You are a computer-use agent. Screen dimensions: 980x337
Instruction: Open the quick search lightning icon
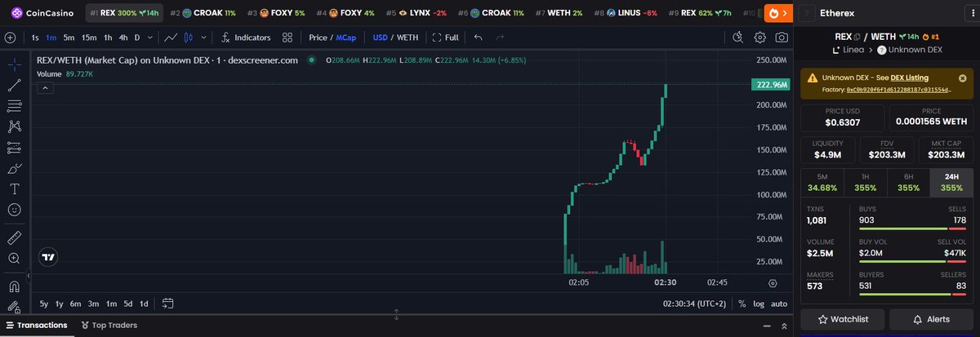coord(738,38)
